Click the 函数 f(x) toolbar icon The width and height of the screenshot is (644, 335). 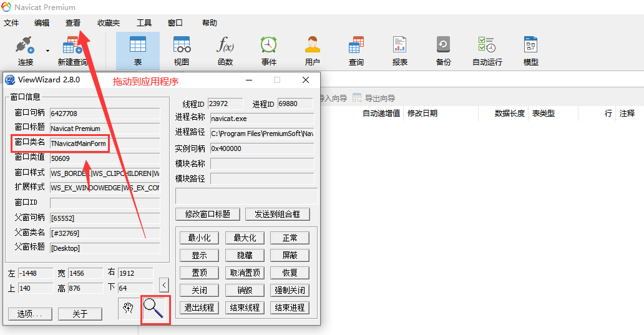tap(225, 44)
